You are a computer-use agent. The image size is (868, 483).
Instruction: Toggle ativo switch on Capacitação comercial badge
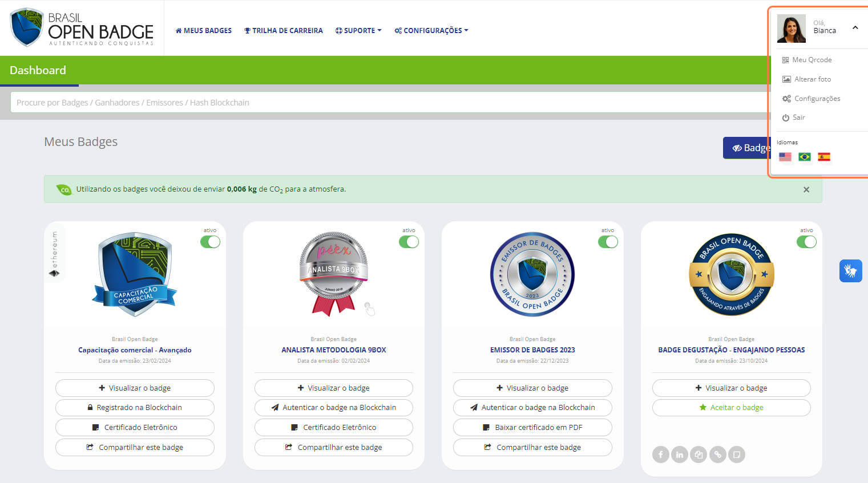pyautogui.click(x=210, y=242)
